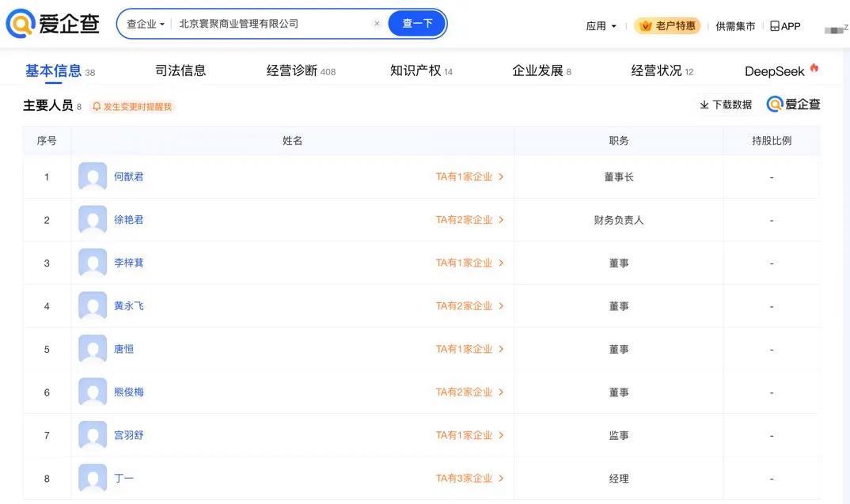Expand the 应用 dropdown menu
Screen dimensions: 850x504
[601, 26]
